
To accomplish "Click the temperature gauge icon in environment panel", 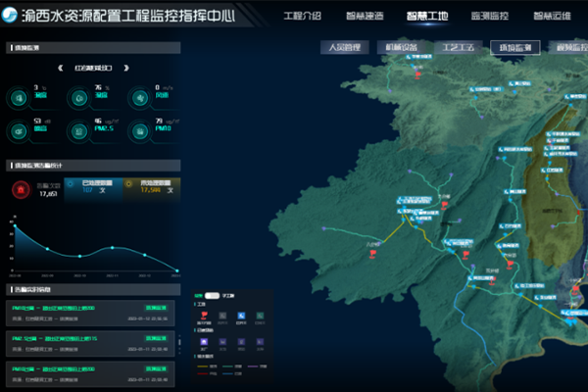I will [x=19, y=96].
